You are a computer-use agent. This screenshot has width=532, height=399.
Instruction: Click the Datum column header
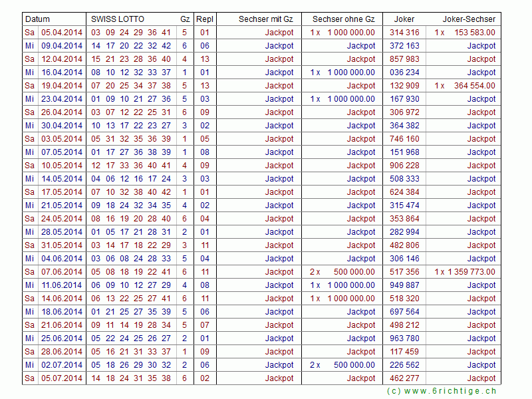[x=38, y=19]
